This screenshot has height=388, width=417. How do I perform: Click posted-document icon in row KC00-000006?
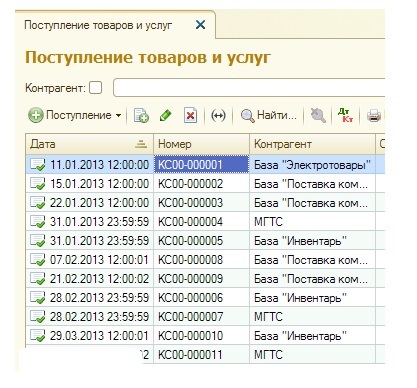(37, 298)
